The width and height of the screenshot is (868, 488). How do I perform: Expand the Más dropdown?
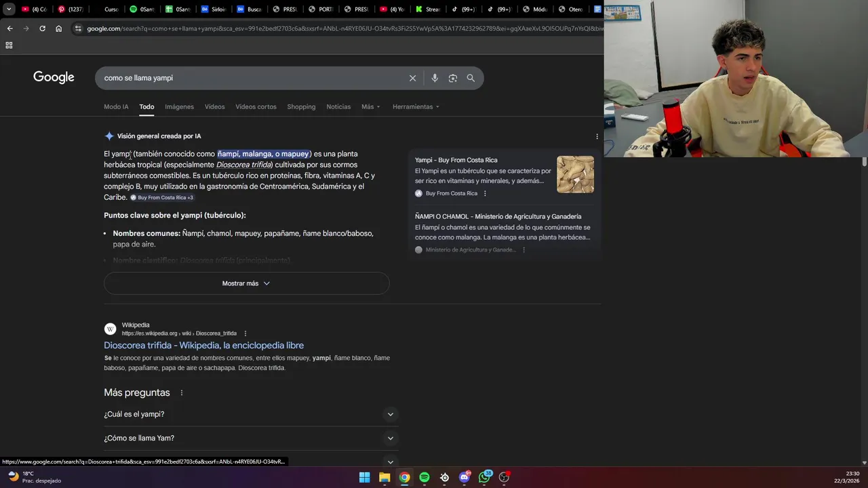coord(370,106)
